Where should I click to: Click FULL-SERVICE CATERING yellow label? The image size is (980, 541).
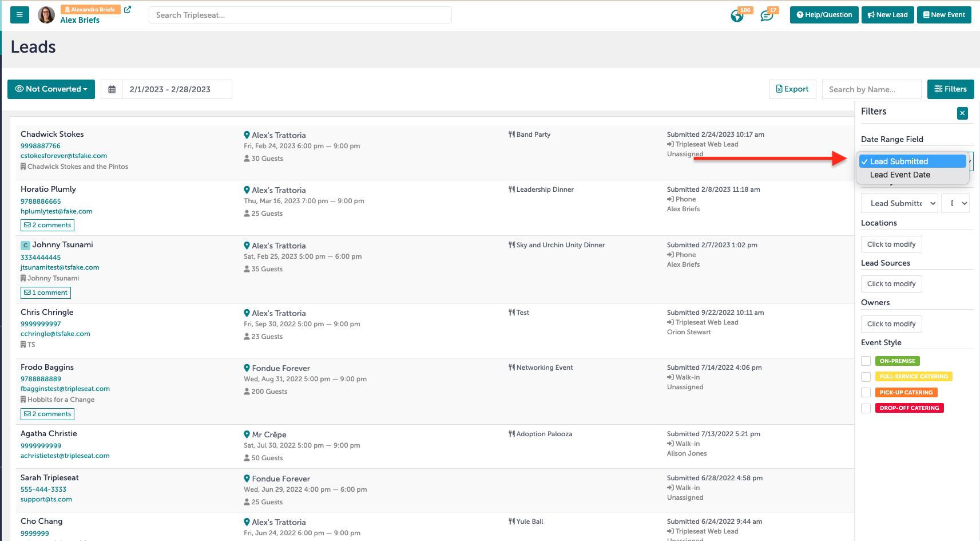coord(914,377)
